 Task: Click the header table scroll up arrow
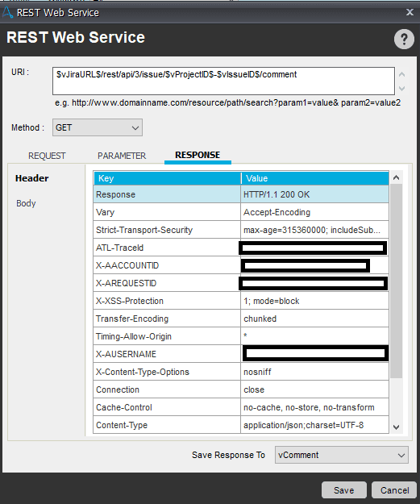tap(397, 177)
